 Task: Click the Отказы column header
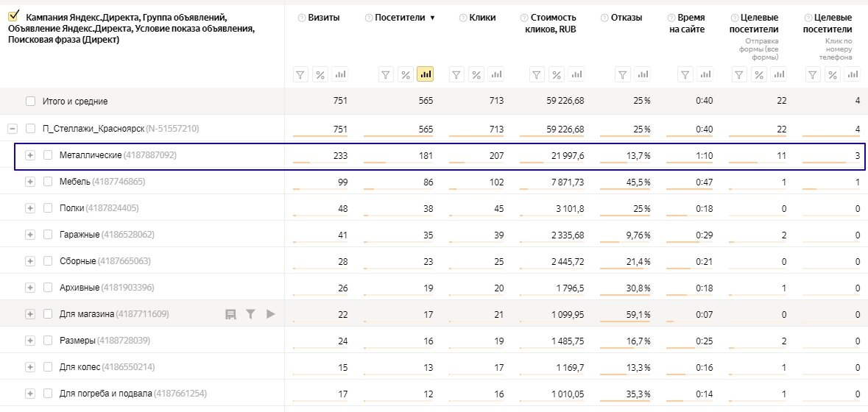pos(626,18)
